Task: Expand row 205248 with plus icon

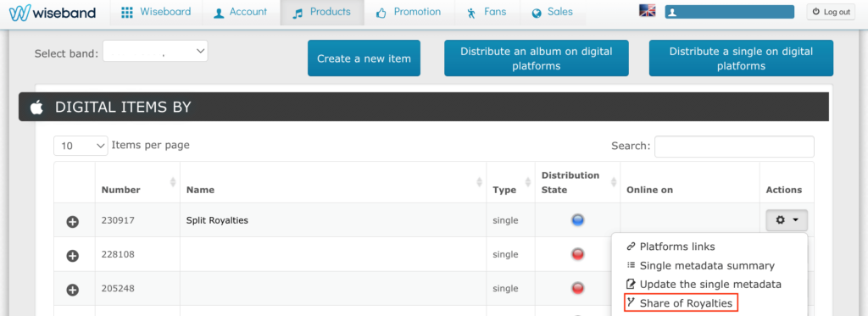Action: coord(73,290)
